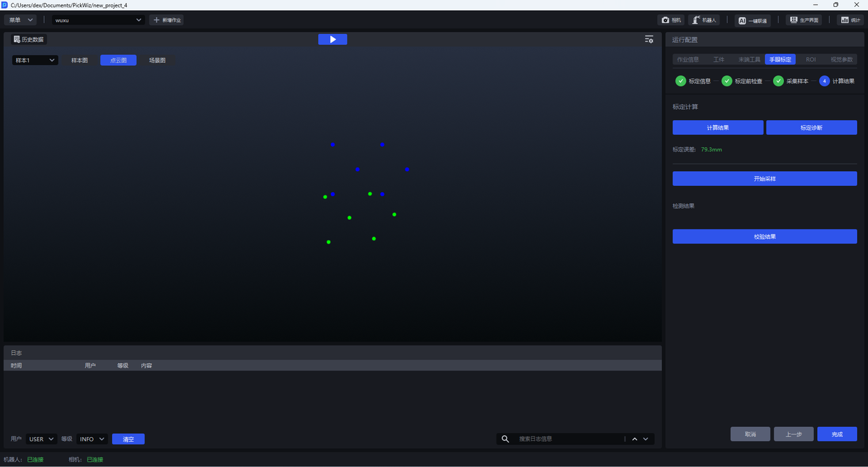Click the 计算结果 calculate button
The width and height of the screenshot is (868, 467).
(717, 128)
